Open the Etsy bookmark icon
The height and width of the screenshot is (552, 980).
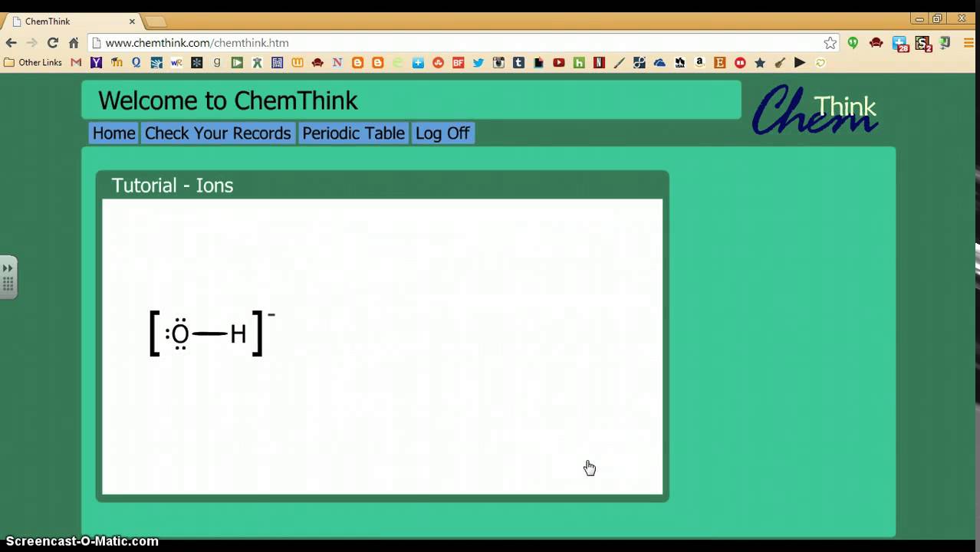719,63
